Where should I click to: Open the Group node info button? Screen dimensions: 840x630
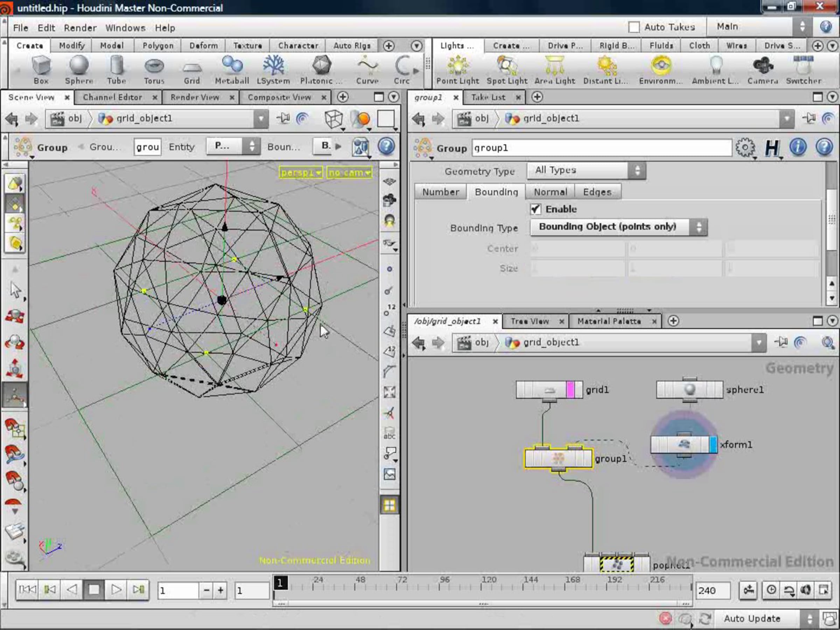[798, 147]
